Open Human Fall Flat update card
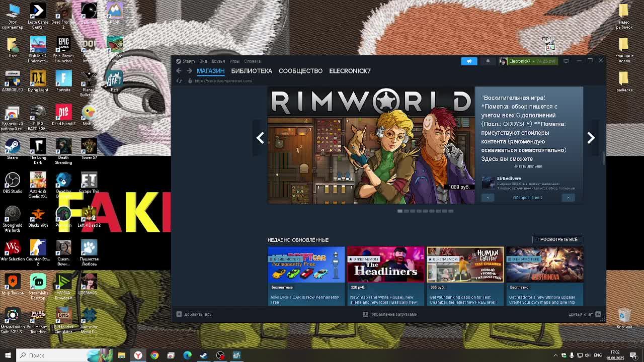Screen dimensions: 644x362 pyautogui.click(x=465, y=276)
